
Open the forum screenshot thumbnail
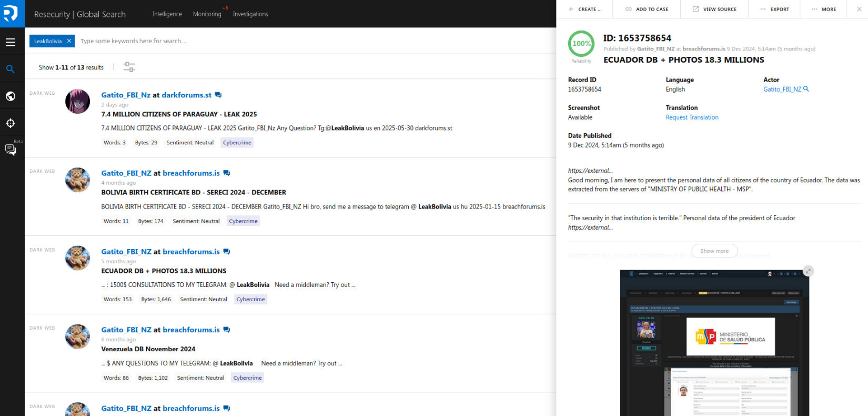[x=714, y=343]
